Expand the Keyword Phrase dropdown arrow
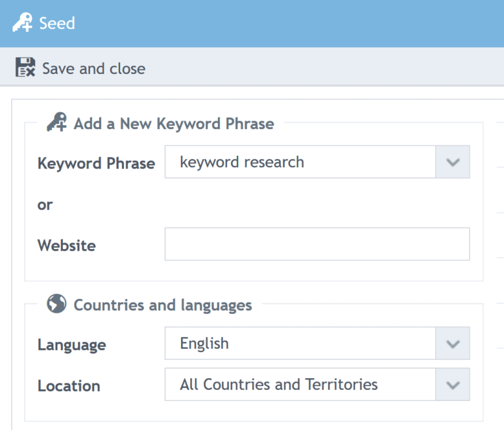 tap(453, 162)
